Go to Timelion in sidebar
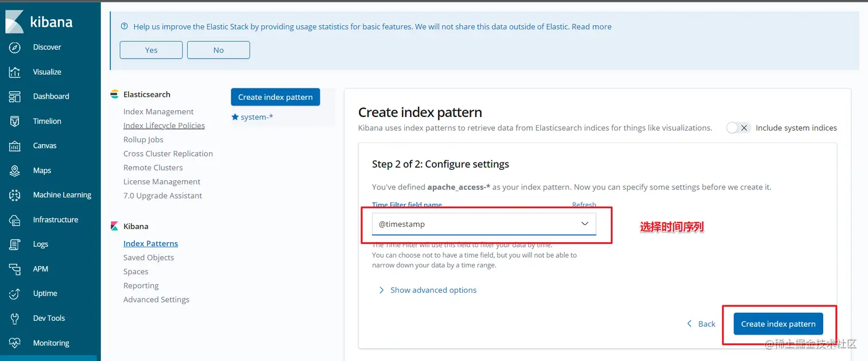The width and height of the screenshot is (868, 361). (47, 121)
